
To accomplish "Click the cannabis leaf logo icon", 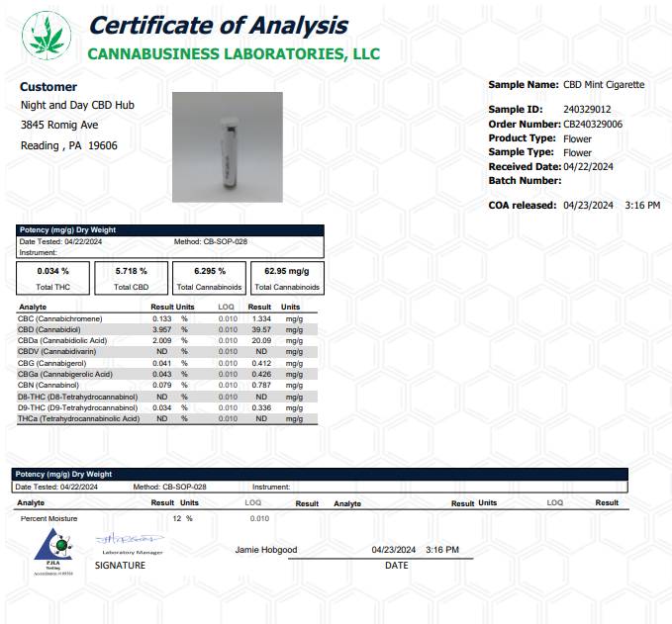I will click(x=47, y=36).
